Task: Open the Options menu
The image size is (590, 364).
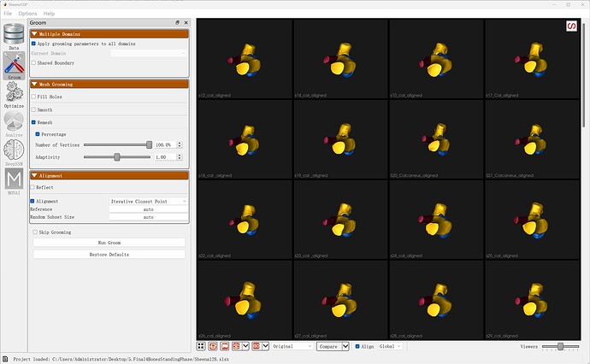Action: [x=27, y=13]
